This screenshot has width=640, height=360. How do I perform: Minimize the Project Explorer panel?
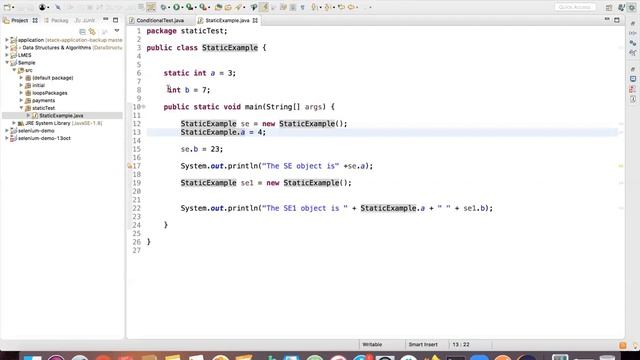click(106, 20)
